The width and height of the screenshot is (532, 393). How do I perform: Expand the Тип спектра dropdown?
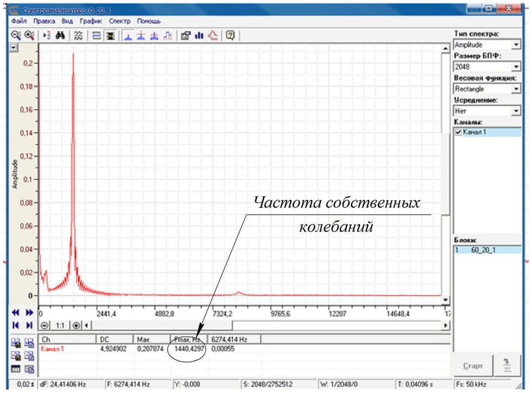coord(516,45)
